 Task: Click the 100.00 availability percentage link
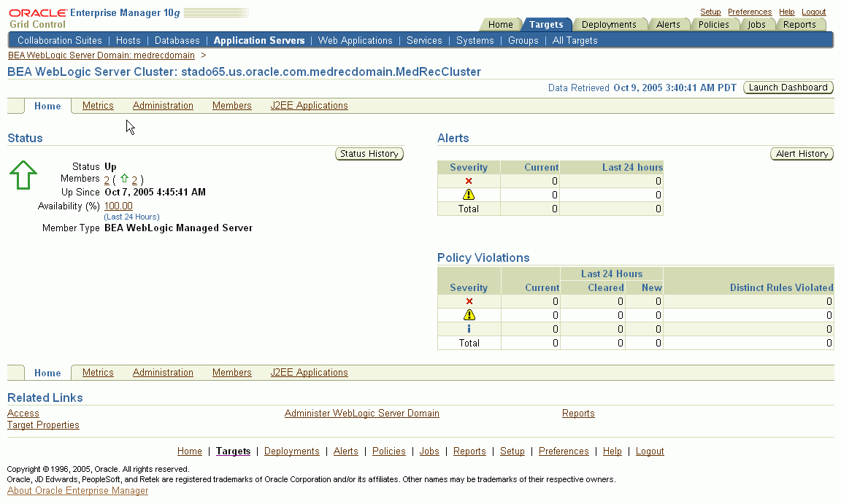click(x=118, y=205)
